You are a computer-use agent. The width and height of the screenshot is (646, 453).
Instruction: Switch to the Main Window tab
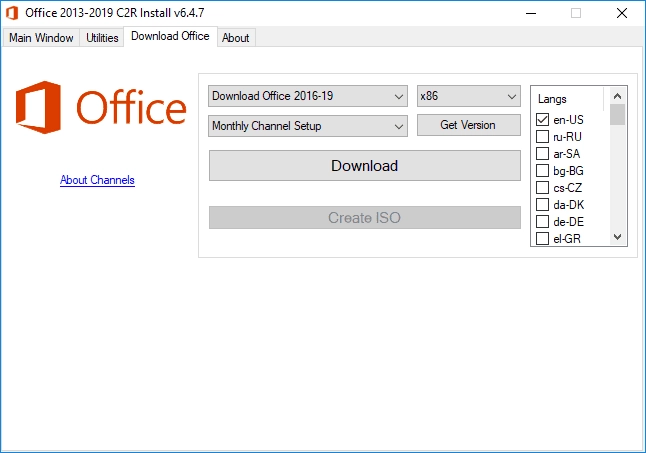pyautogui.click(x=41, y=38)
